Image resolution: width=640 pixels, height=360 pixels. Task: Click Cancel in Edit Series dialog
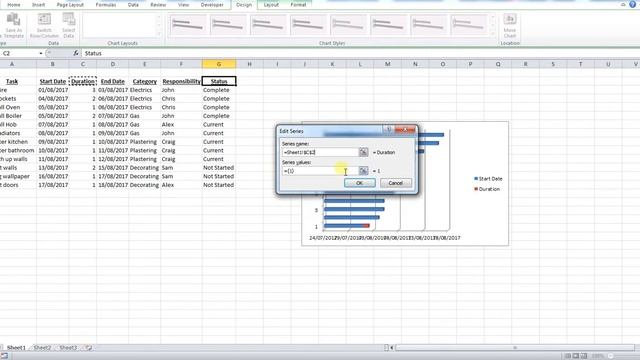tap(396, 183)
